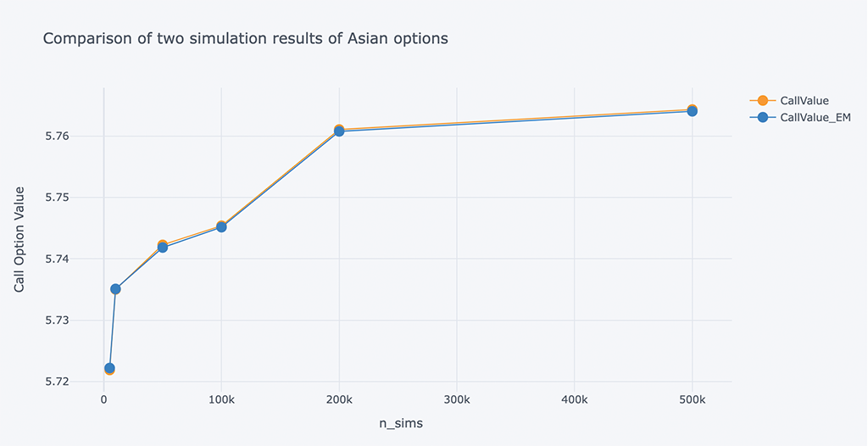
Task: Click the blue CallValue_EM legend marker
Action: point(762,117)
